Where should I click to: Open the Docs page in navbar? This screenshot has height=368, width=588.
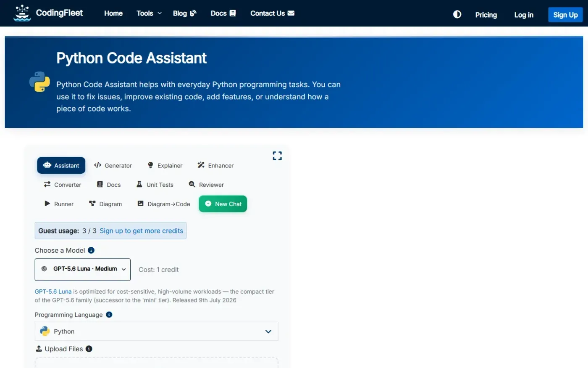[223, 13]
